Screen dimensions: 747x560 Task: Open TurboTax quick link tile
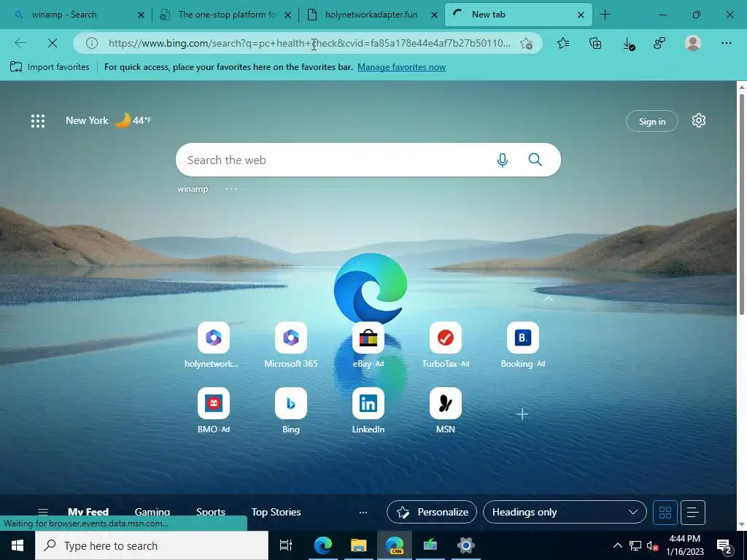[446, 345]
